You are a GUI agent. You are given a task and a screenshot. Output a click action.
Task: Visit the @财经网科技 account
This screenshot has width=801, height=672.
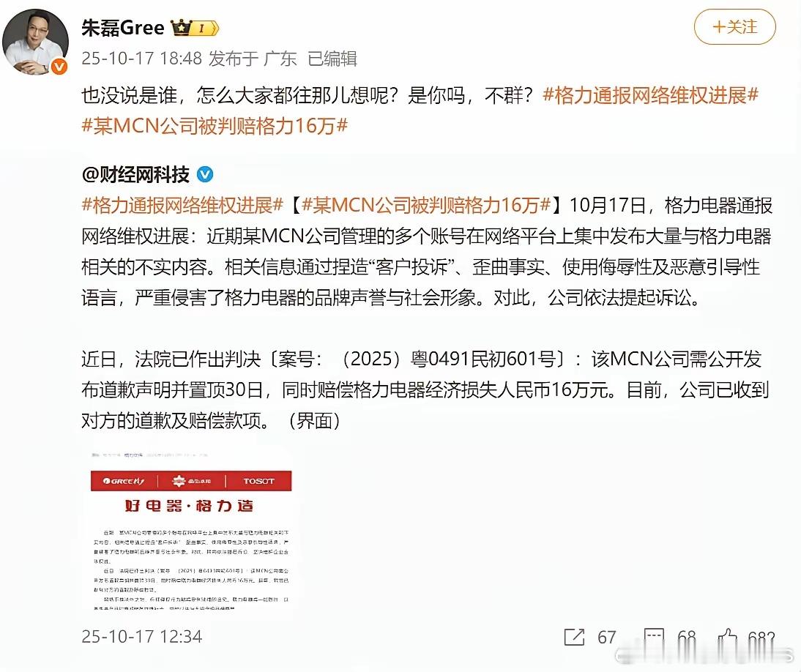pos(135,175)
